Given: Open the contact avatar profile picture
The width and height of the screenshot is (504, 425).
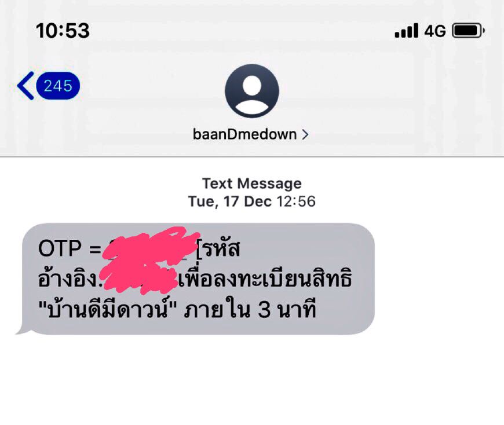Looking at the screenshot, I should point(251,91).
